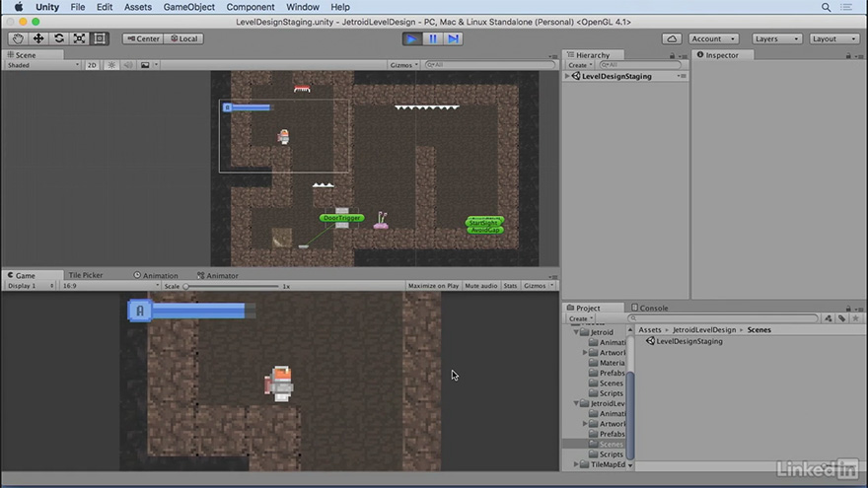This screenshot has height=488, width=868.
Task: Open the Layers dropdown
Action: [776, 38]
